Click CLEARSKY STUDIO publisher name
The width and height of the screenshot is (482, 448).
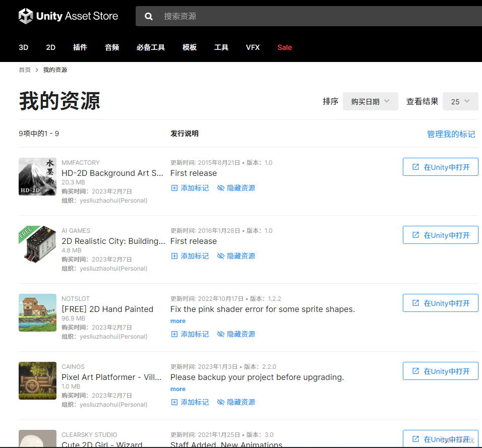click(x=89, y=435)
